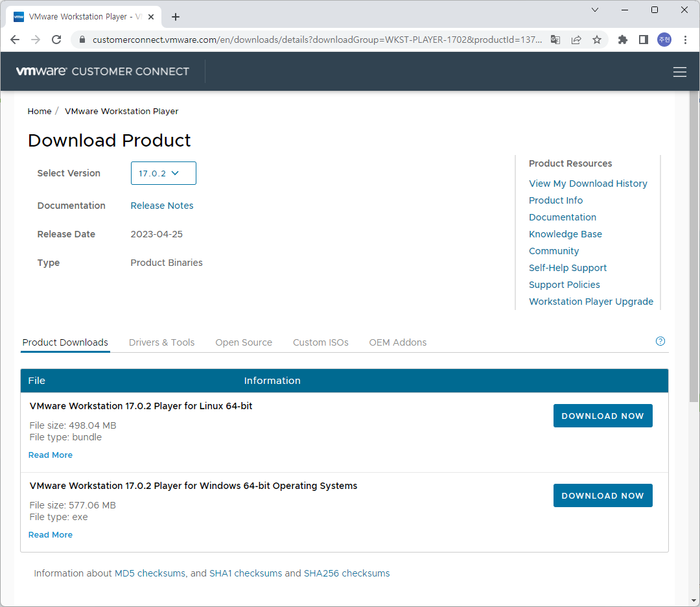Select the VMware Workstation Player browser tab
Viewport: 700px width, 607px height.
[x=82, y=17]
